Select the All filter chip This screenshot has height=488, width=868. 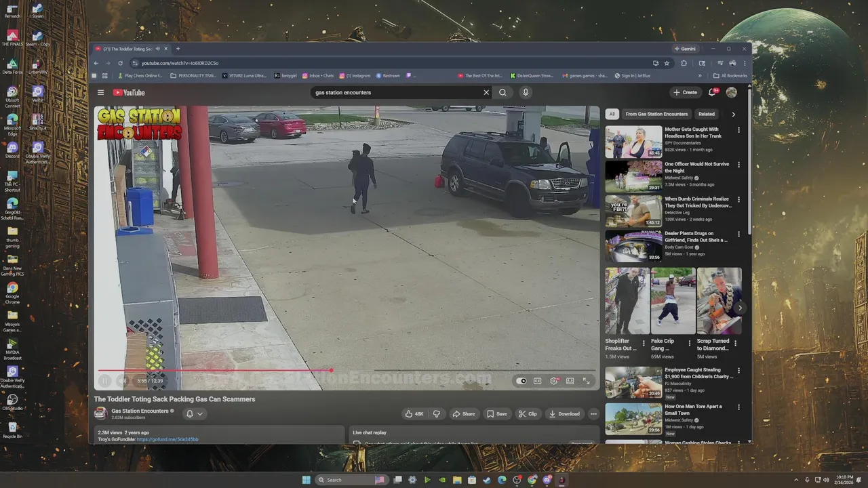[612, 114]
